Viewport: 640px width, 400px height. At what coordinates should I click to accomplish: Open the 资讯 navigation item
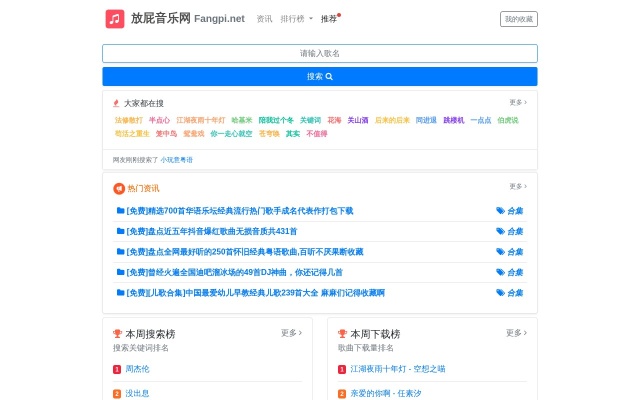tap(264, 19)
